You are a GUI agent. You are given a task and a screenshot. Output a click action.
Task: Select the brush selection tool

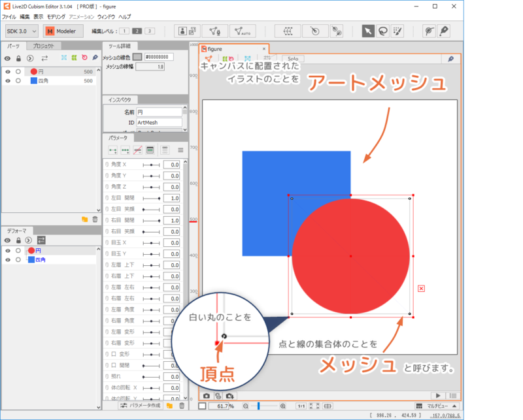point(397,31)
